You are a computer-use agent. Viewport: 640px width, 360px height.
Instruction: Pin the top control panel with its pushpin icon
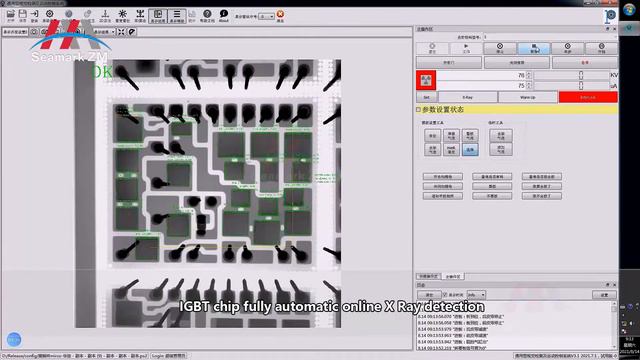point(607,29)
